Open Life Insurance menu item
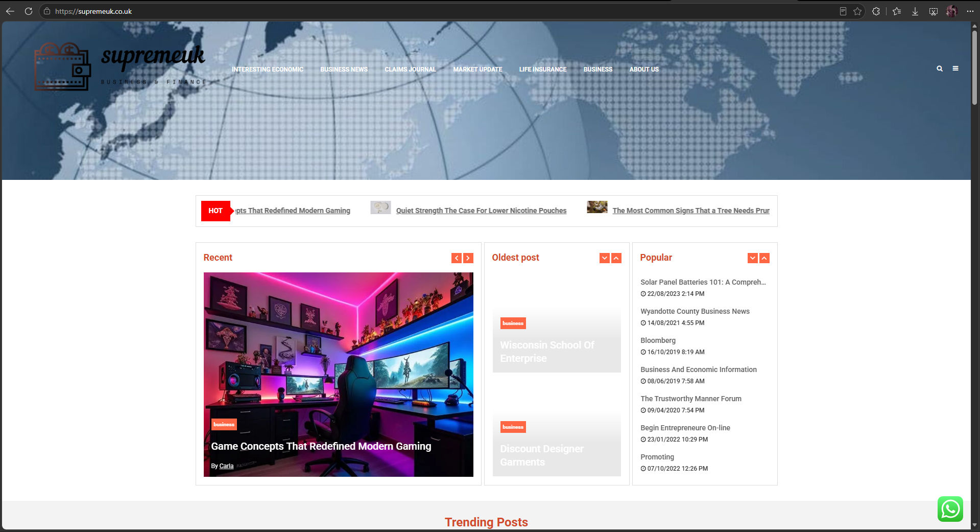 coord(543,70)
